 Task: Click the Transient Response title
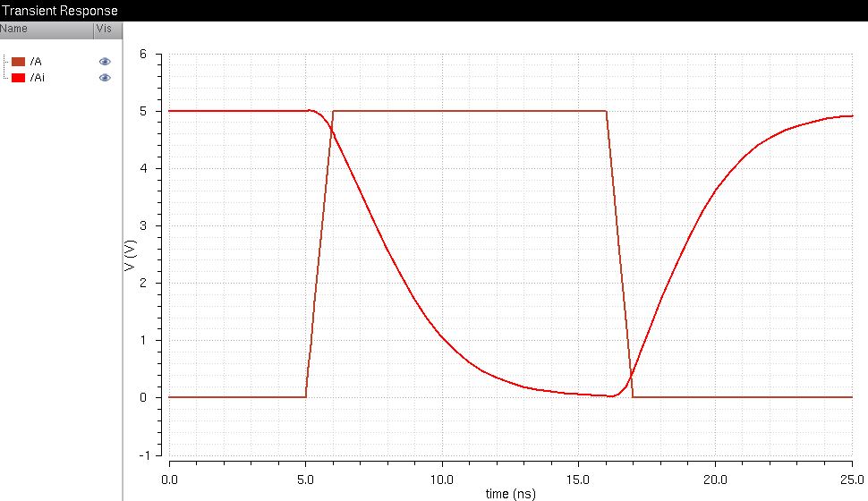pyautogui.click(x=59, y=11)
